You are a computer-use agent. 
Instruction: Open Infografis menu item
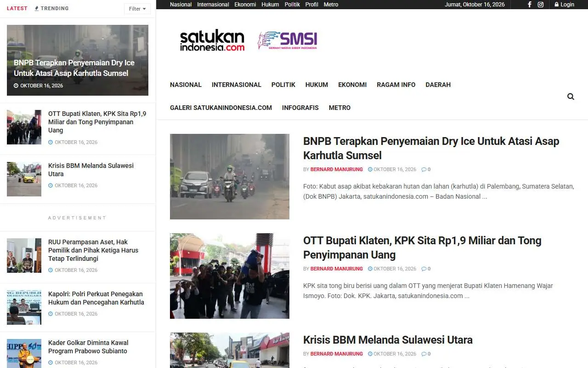tap(300, 108)
